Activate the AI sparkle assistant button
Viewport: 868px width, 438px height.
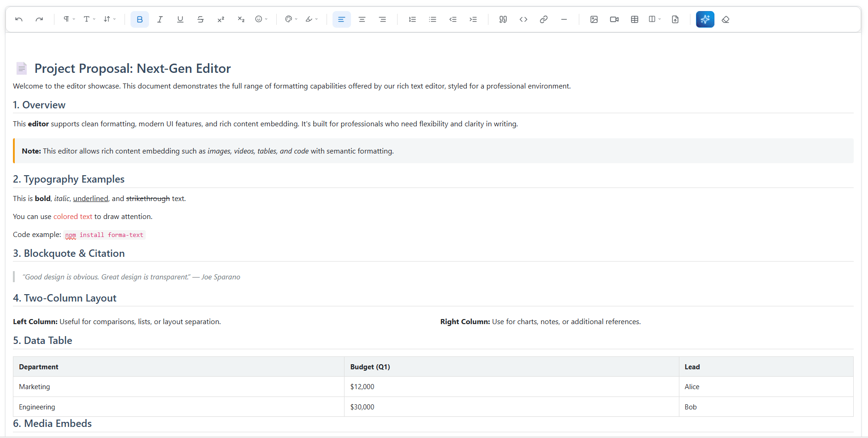(x=705, y=19)
